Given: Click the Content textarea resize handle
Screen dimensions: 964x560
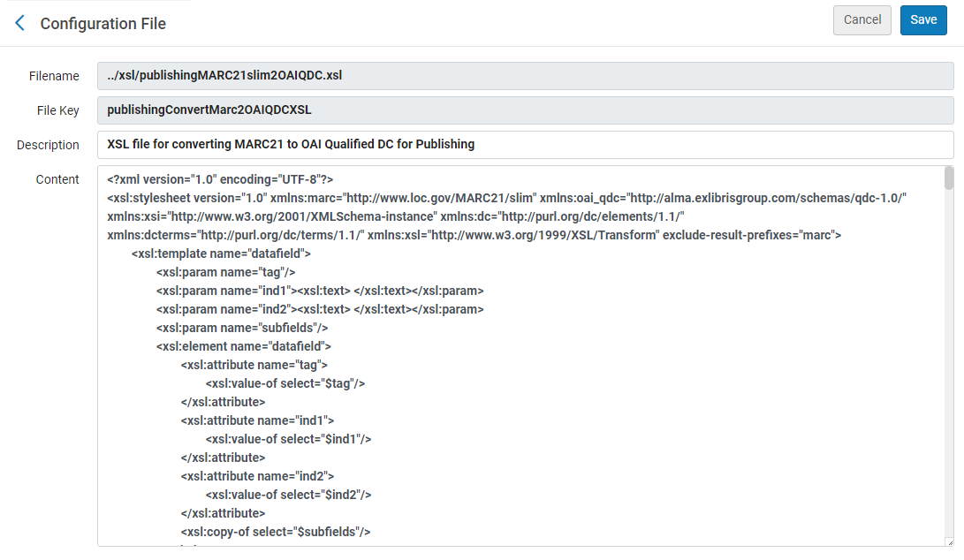Looking at the screenshot, I should click(x=950, y=542).
